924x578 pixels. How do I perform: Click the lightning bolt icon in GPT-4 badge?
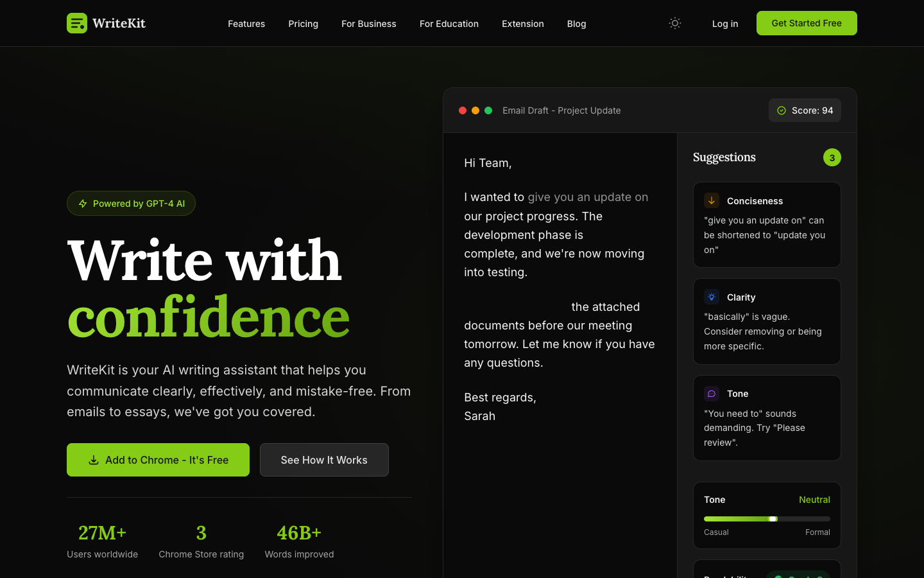pyautogui.click(x=83, y=204)
